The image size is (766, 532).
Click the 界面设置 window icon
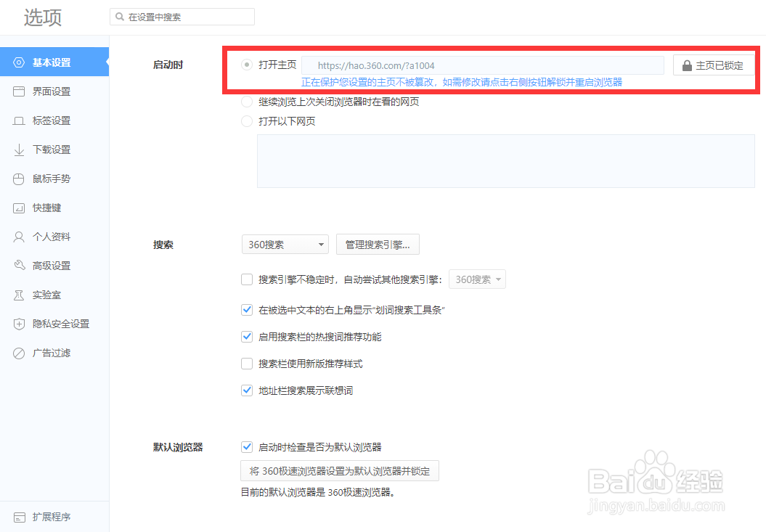[19, 91]
